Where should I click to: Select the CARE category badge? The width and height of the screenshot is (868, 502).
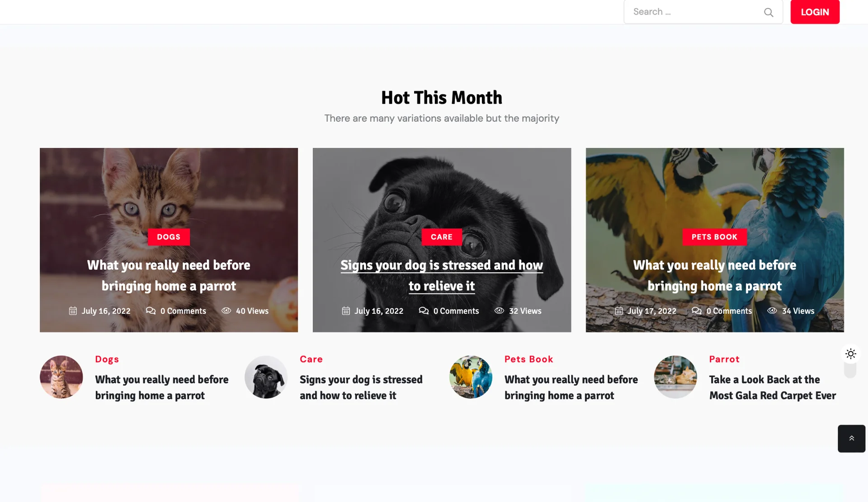(x=442, y=237)
